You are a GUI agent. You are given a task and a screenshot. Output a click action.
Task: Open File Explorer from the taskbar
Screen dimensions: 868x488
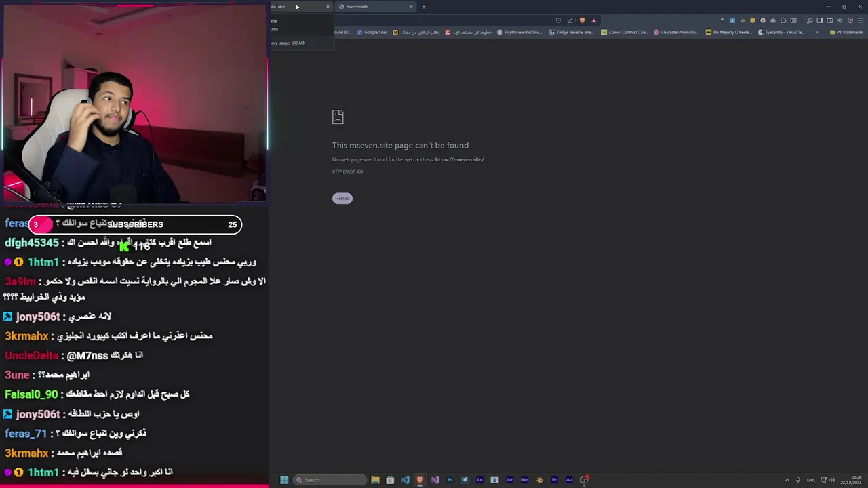point(375,480)
